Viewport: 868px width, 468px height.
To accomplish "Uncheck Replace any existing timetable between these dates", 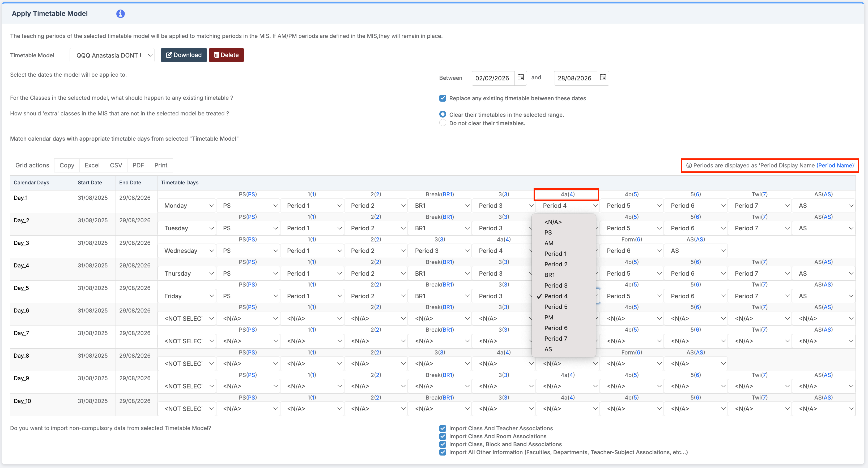I will point(442,98).
